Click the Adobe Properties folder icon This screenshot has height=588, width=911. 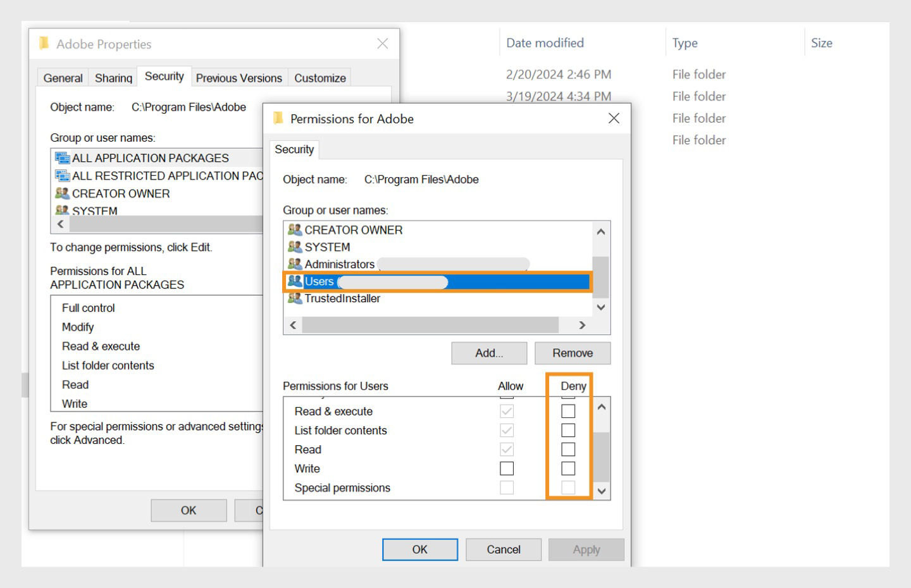[x=42, y=44]
